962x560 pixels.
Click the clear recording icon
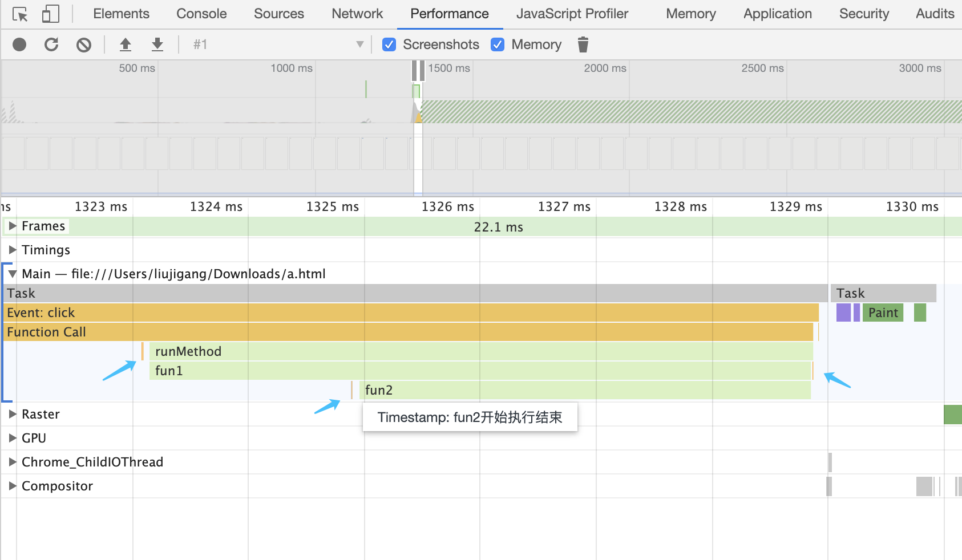point(84,44)
